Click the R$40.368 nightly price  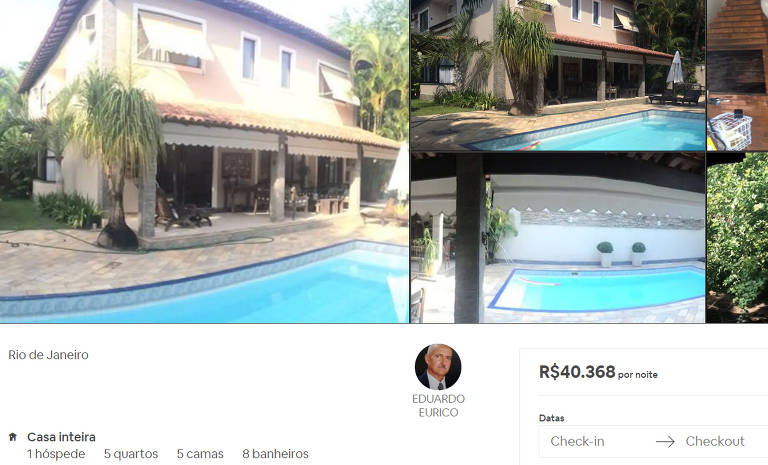click(x=577, y=372)
